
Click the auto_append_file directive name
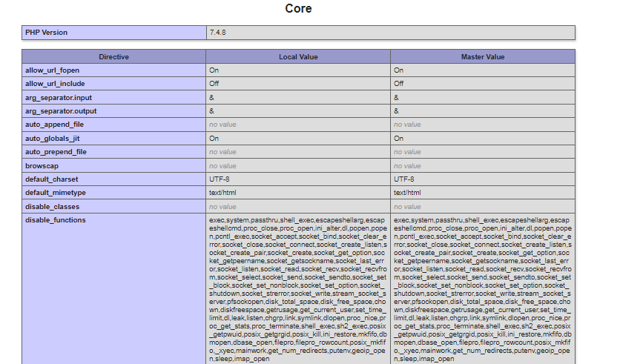click(x=55, y=125)
